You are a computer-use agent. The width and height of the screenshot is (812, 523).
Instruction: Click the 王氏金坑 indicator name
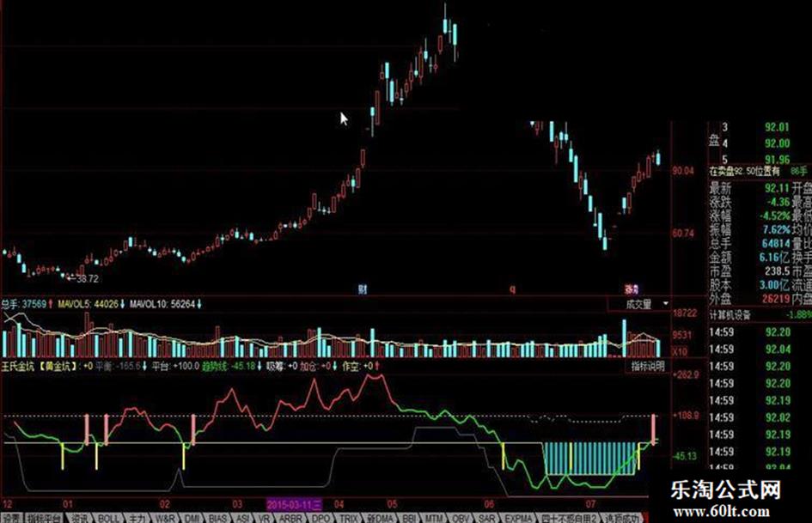pos(17,367)
